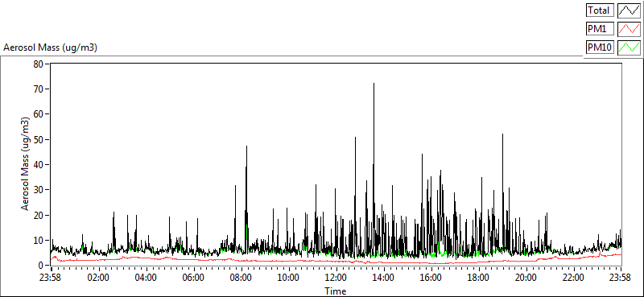Click the x-axis tick label 04:00
This screenshot has width=644, height=297.
tap(146, 278)
